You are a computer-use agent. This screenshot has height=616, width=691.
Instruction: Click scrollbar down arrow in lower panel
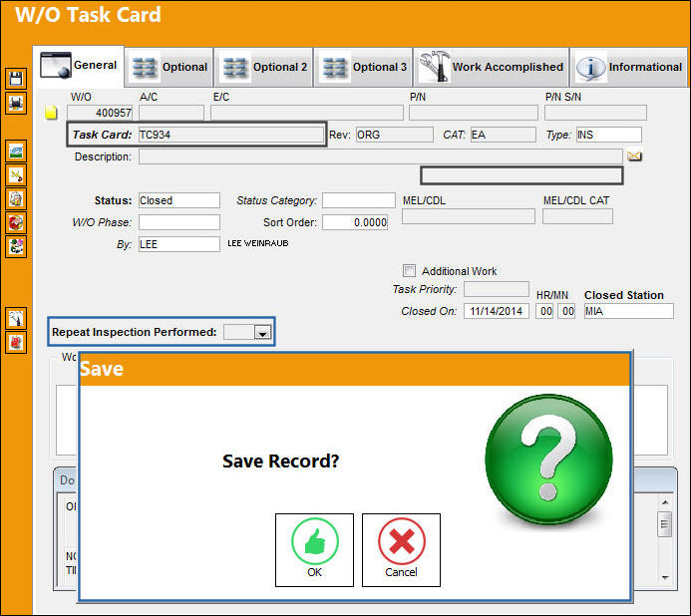pyautogui.click(x=665, y=578)
